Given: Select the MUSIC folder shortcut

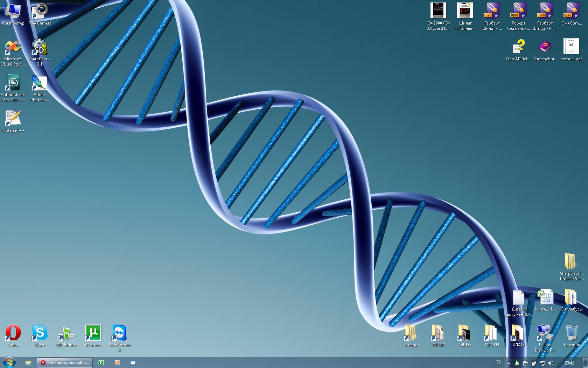Looking at the screenshot, I should point(439,333).
